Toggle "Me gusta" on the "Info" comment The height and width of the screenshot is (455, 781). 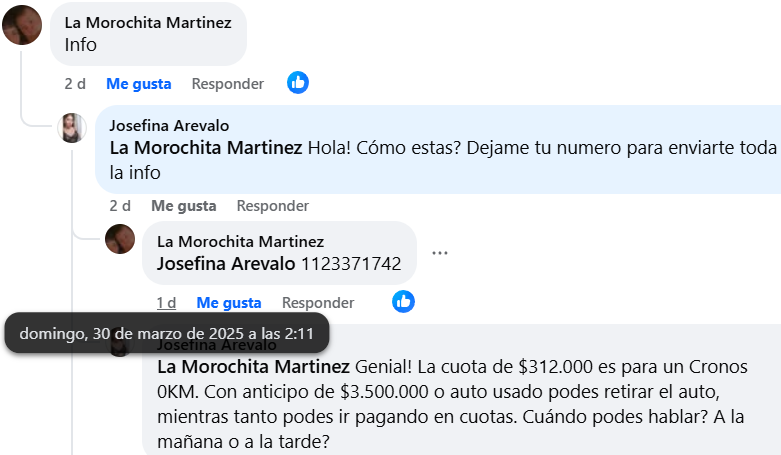(x=139, y=84)
